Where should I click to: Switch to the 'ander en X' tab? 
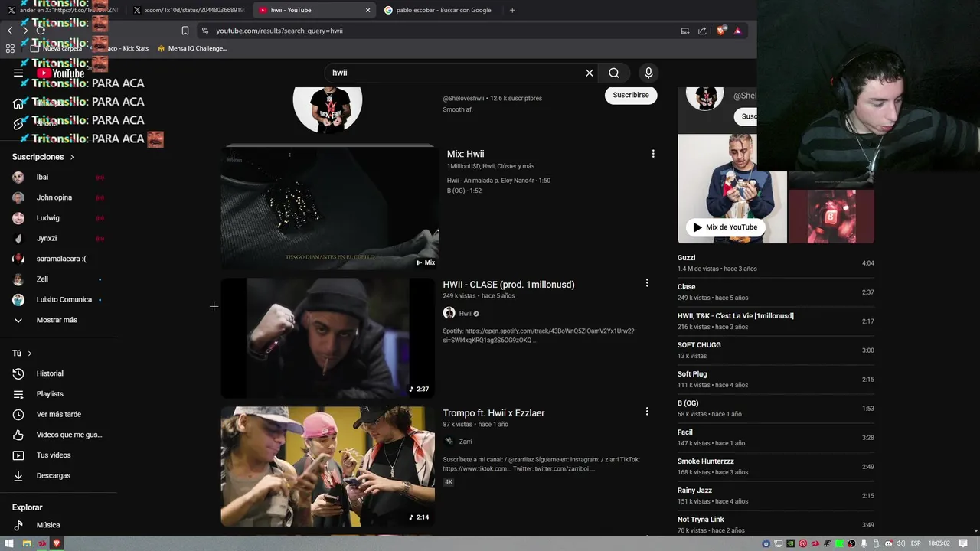tap(63, 10)
